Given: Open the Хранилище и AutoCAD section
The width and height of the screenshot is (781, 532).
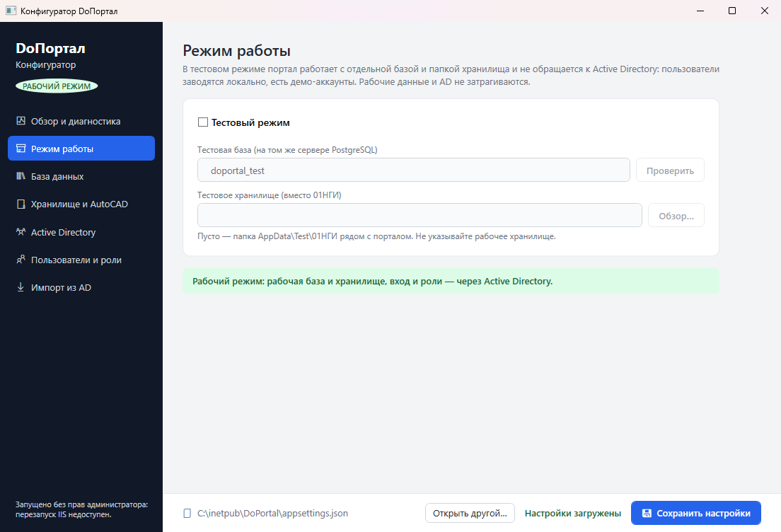Looking at the screenshot, I should (81, 204).
